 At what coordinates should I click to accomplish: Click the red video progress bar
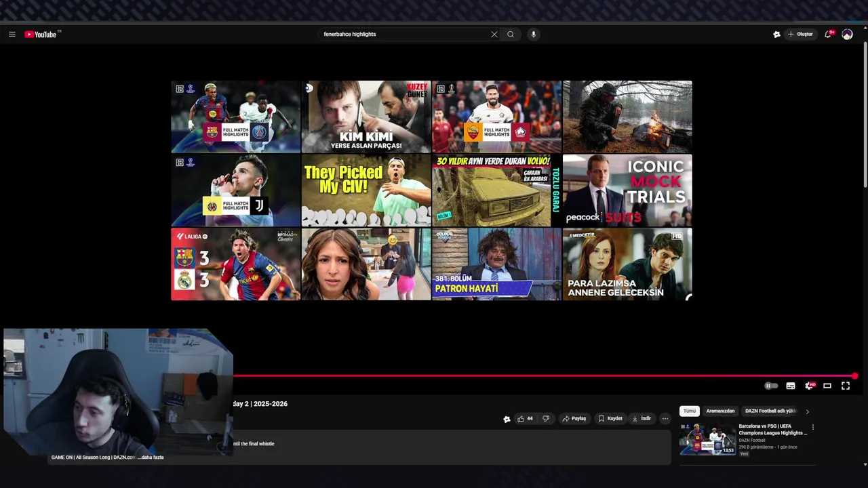click(542, 376)
